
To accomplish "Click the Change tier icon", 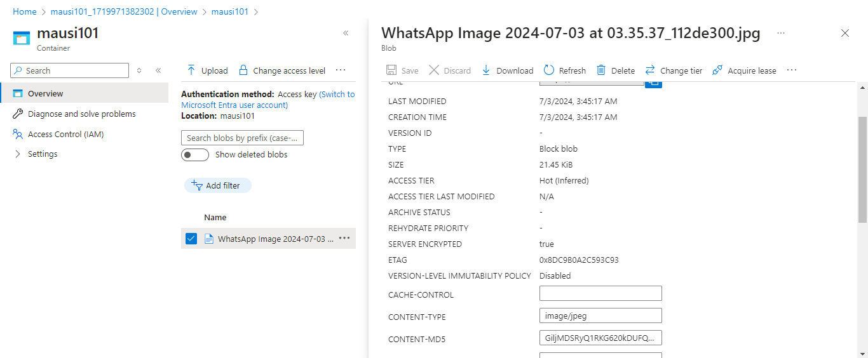I will click(650, 70).
